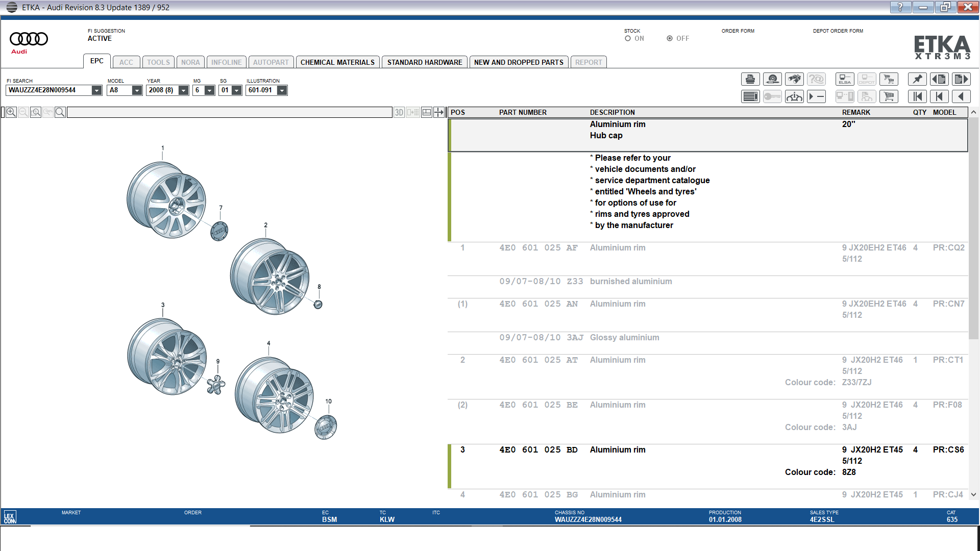The height and width of the screenshot is (551, 980).
Task: Click the ETKA XTR3M3 logo
Action: [942, 47]
